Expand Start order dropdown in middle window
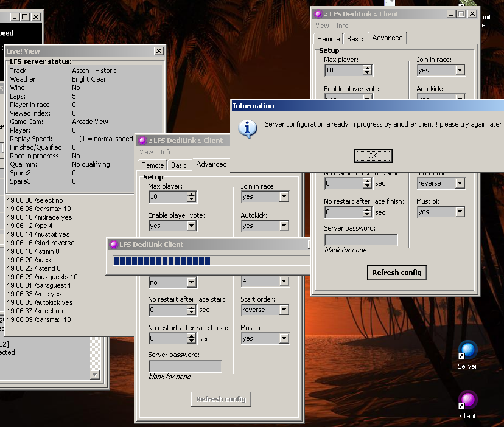504x427 pixels. point(284,310)
